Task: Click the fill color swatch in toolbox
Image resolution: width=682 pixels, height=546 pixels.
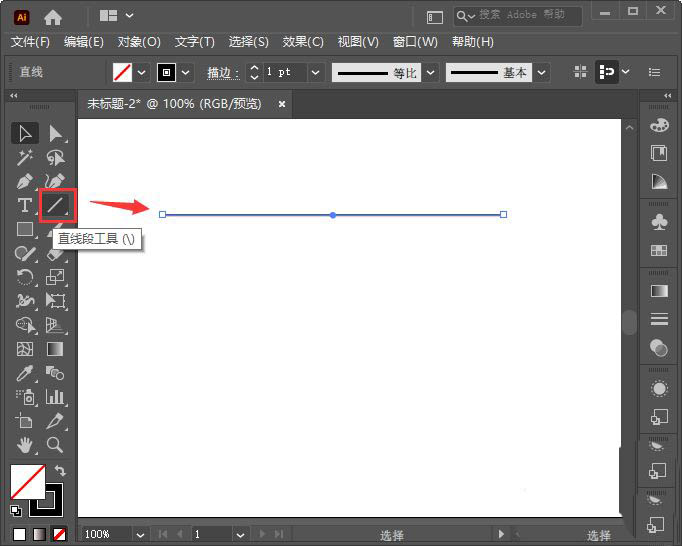Action: (28, 482)
